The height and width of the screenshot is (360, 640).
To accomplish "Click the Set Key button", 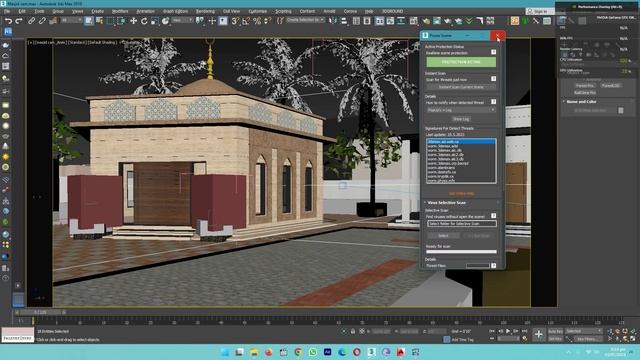I will (x=555, y=339).
